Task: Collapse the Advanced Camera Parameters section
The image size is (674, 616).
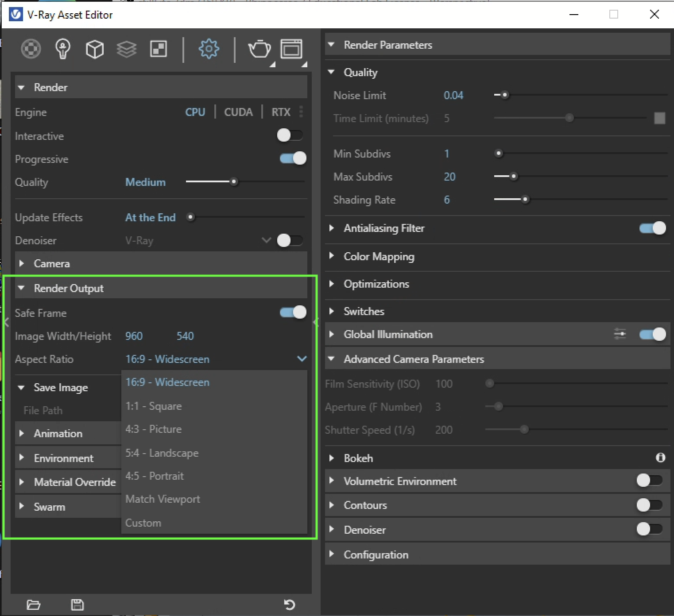Action: [x=331, y=359]
